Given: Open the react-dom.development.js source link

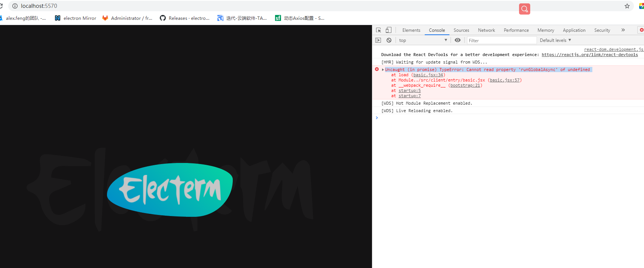Looking at the screenshot, I should (614, 49).
